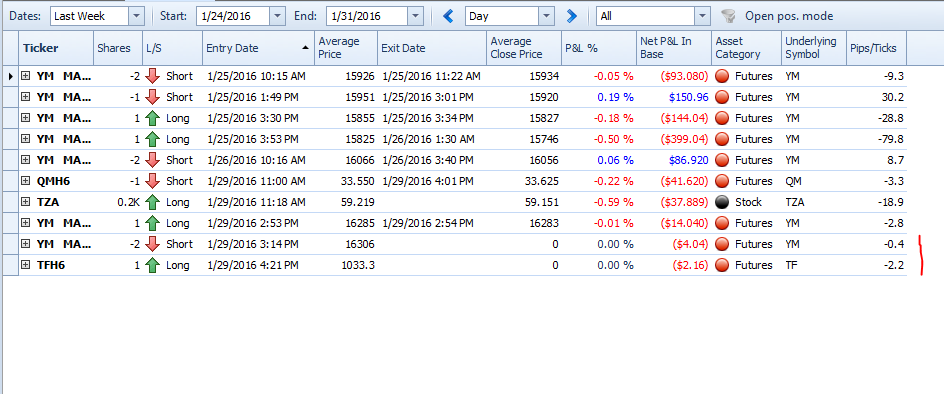
Task: Click green Long arrow in TFH6 row
Action: pyautogui.click(x=153, y=265)
